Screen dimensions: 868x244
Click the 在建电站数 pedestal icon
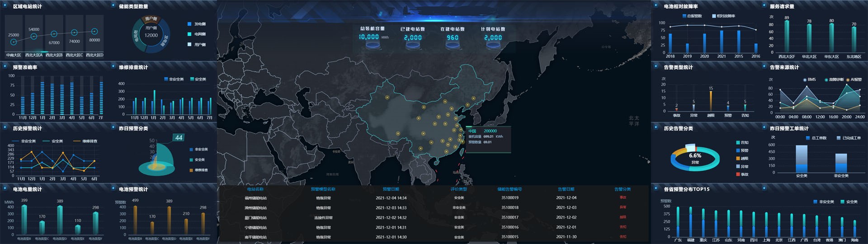tap(453, 45)
